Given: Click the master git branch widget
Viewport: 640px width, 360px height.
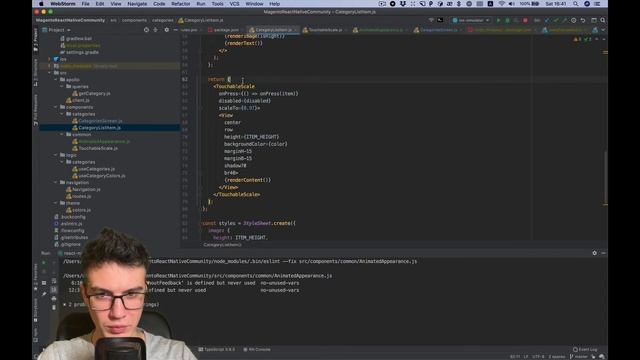Looking at the screenshot, I should (578, 356).
